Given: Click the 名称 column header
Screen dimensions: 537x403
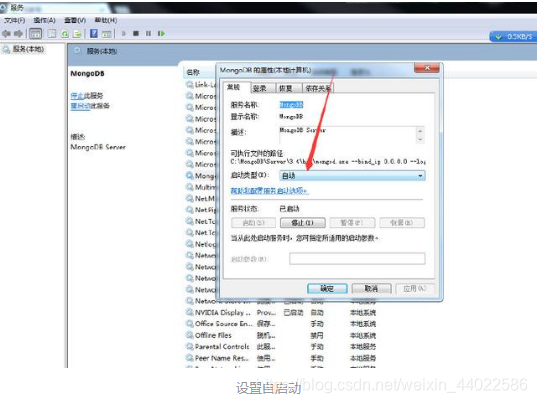Looking at the screenshot, I should coord(193,72).
